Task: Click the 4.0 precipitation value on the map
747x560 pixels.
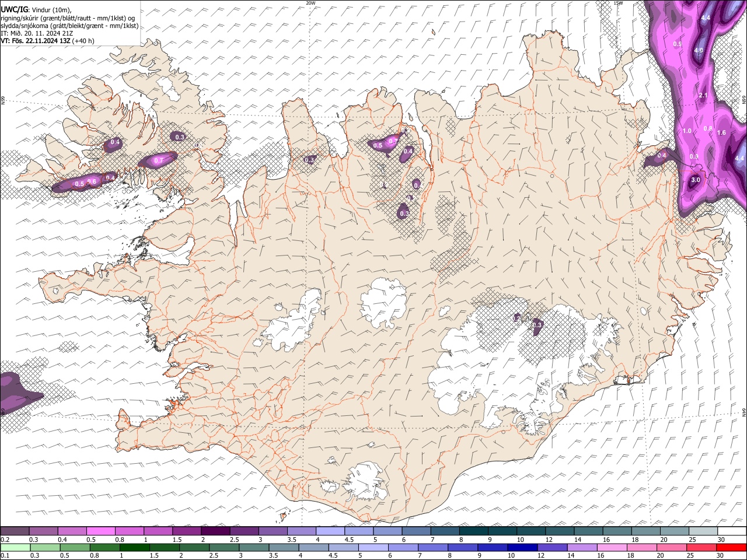Action: pos(699,51)
